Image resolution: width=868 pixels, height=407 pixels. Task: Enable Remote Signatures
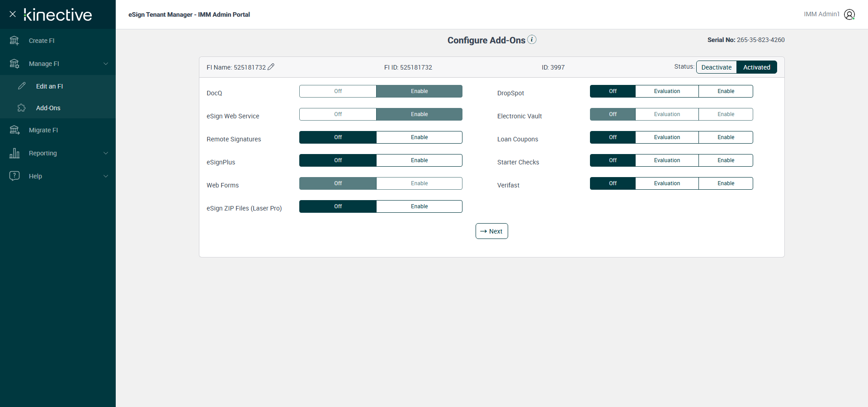420,137
